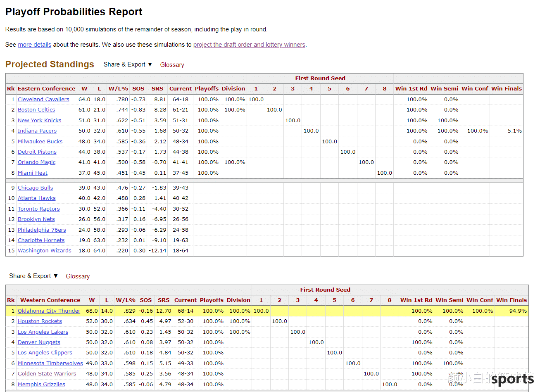This screenshot has height=392, width=540.
Task: Select Indiana Pacers link
Action: click(37, 131)
